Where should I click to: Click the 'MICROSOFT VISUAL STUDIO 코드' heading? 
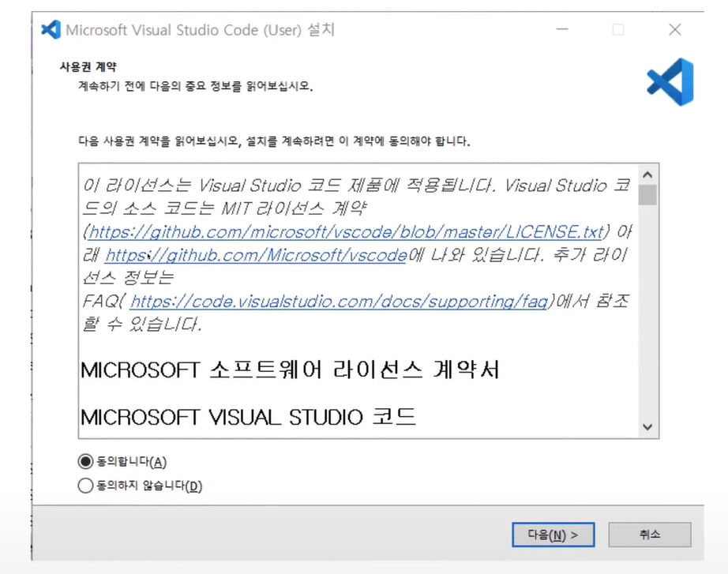[248, 417]
